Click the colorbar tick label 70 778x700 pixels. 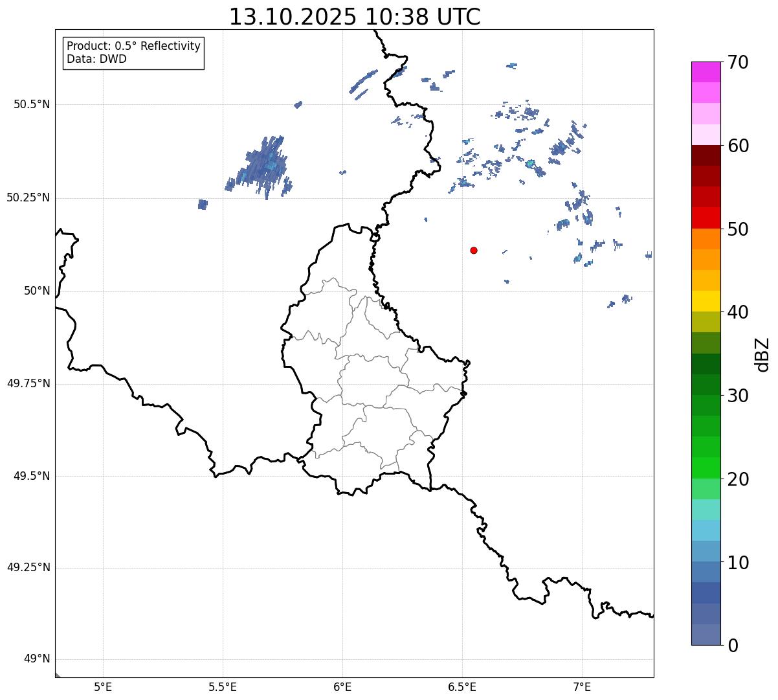click(x=738, y=62)
